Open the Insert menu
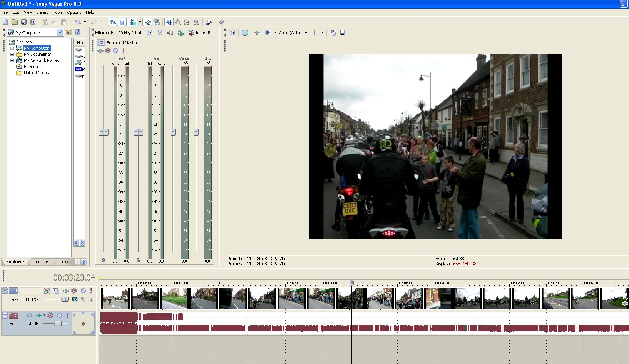Viewport: 629px width, 364px height. [x=42, y=12]
